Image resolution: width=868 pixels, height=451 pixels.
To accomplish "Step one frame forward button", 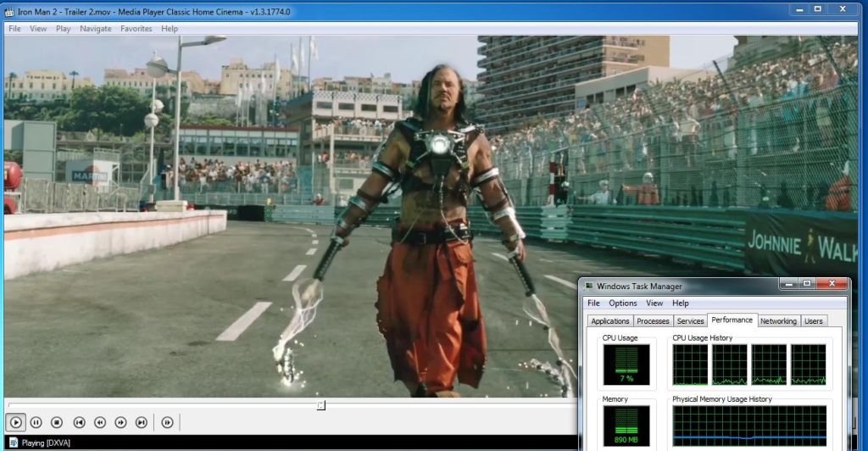I will click(x=167, y=423).
